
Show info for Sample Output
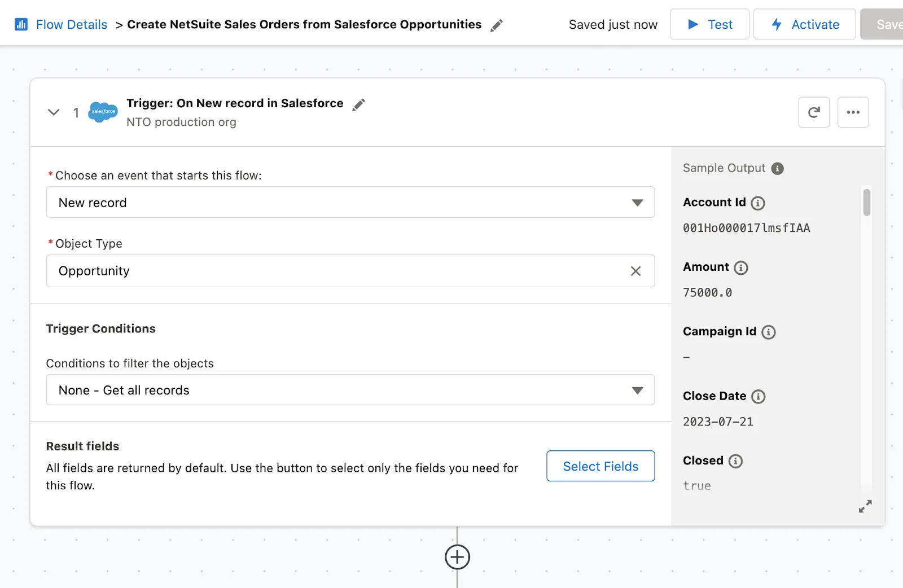coord(777,168)
